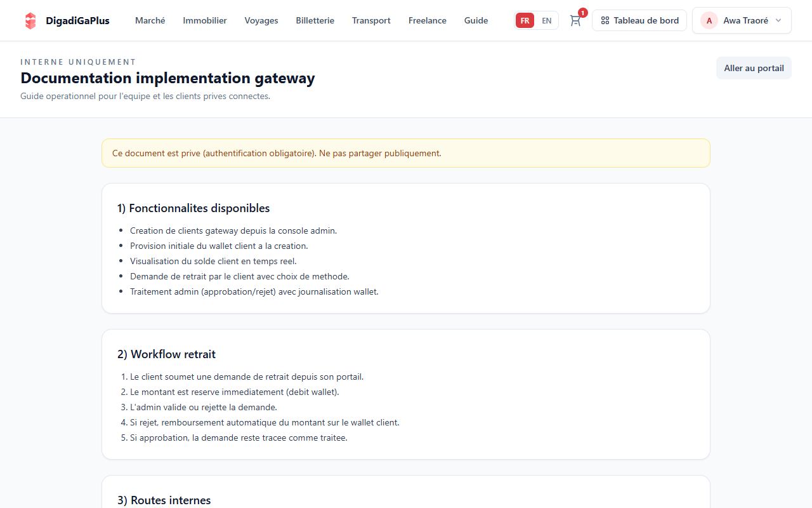Click the DigadiGaPlus red logo icon
The width and height of the screenshot is (812, 508).
click(x=30, y=20)
